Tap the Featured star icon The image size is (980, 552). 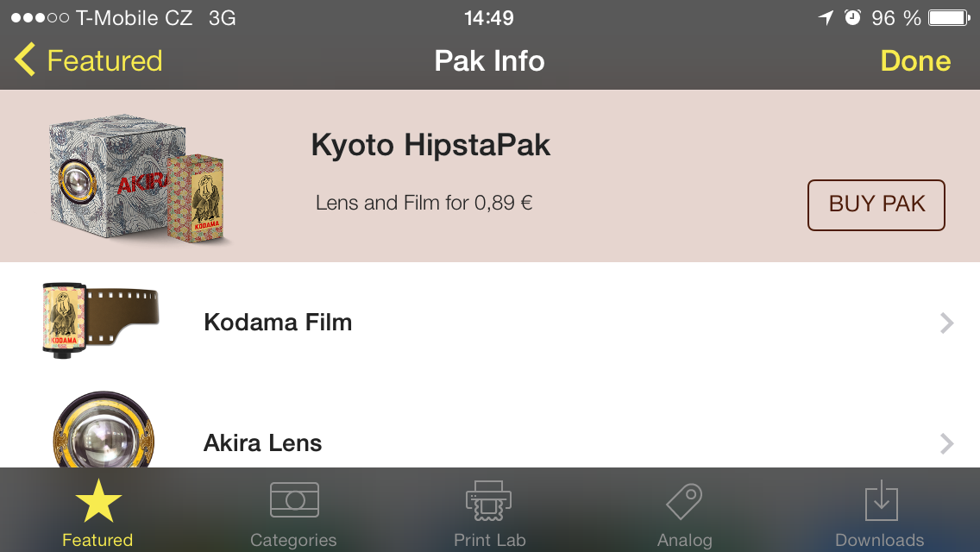pyautogui.click(x=98, y=502)
